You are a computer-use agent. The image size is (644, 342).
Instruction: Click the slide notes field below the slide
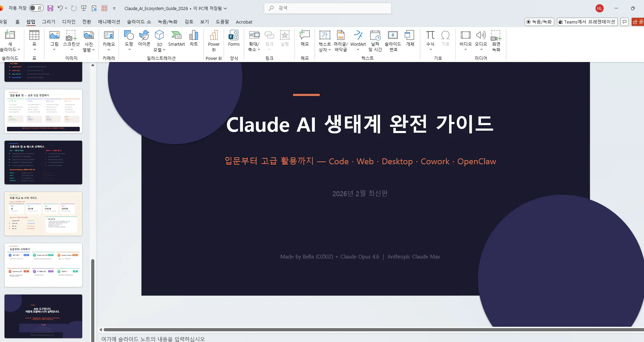point(370,339)
